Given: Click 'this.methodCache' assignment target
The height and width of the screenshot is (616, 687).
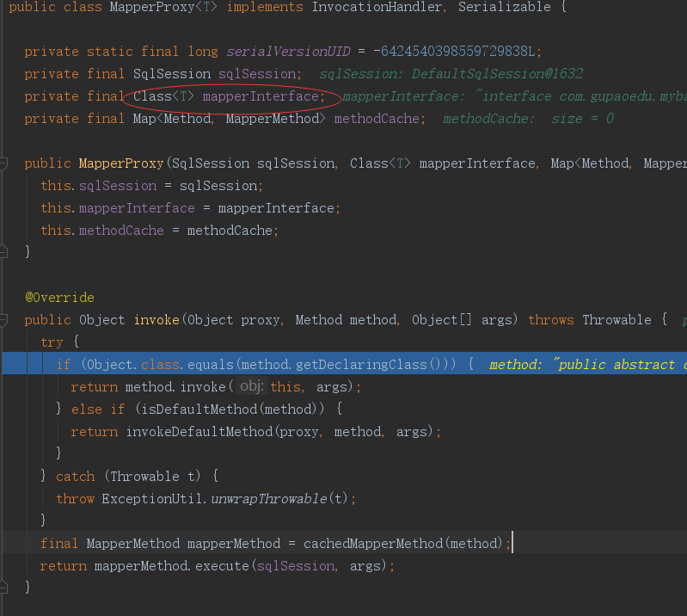Looking at the screenshot, I should pyautogui.click(x=102, y=231).
